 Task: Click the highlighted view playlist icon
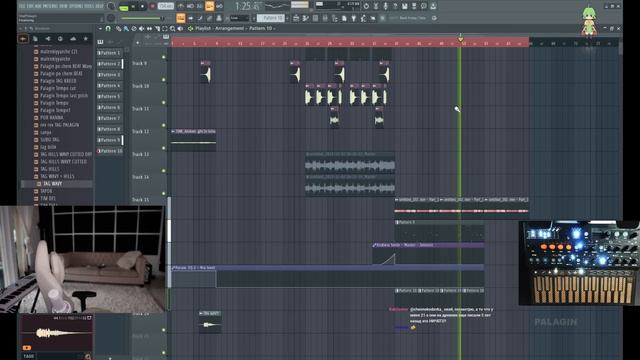180,18
